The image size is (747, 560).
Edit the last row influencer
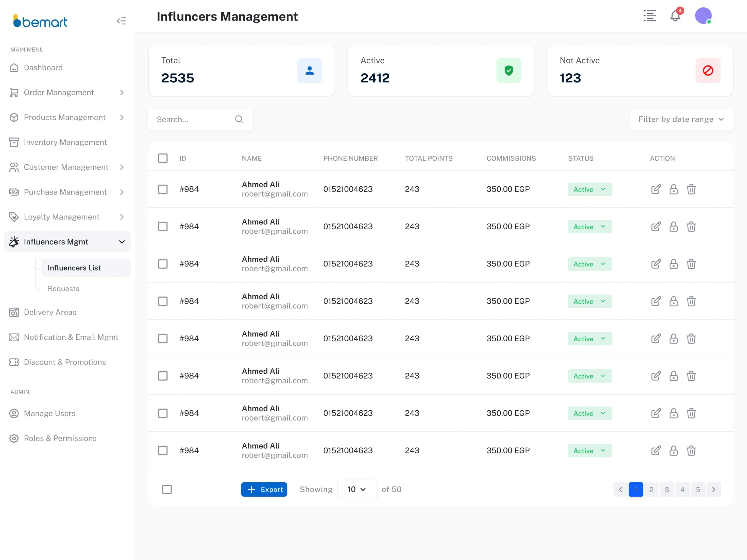[x=656, y=451]
